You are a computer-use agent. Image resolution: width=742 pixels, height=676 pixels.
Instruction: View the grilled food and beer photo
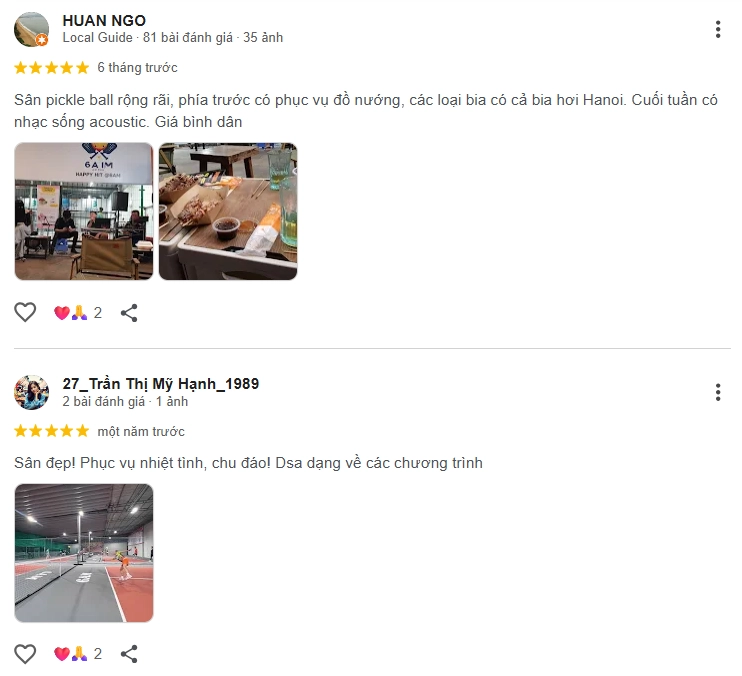pos(228,211)
